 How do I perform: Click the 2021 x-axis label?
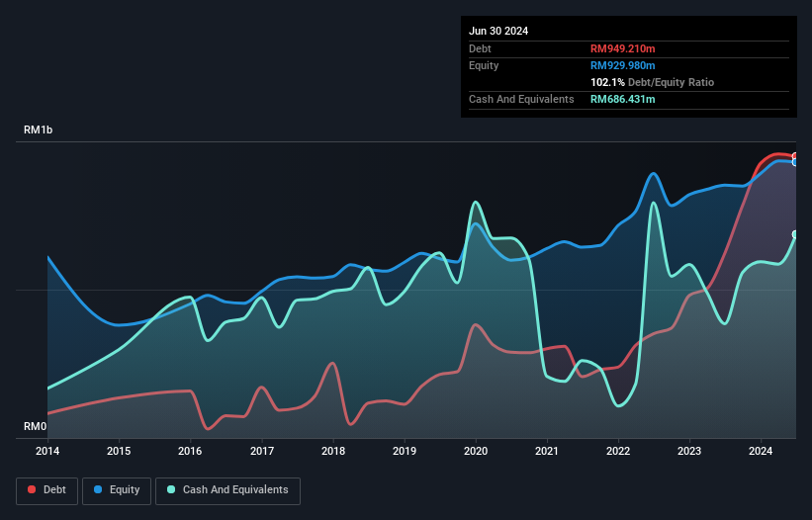click(x=547, y=451)
